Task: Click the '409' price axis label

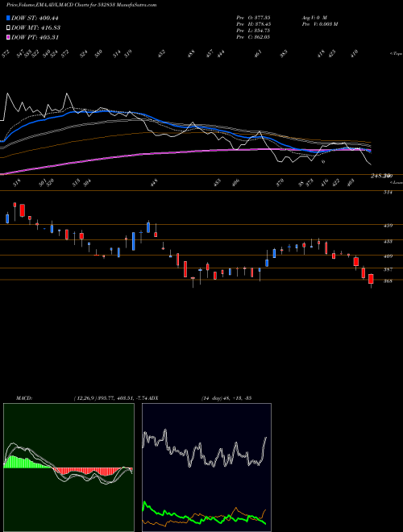Action: tap(388, 256)
